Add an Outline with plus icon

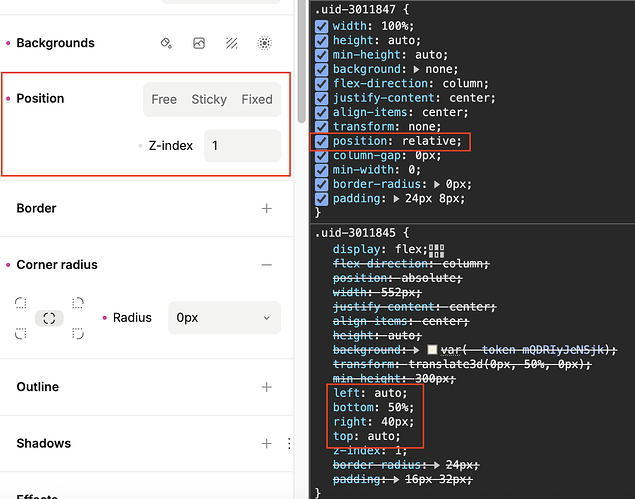(266, 387)
